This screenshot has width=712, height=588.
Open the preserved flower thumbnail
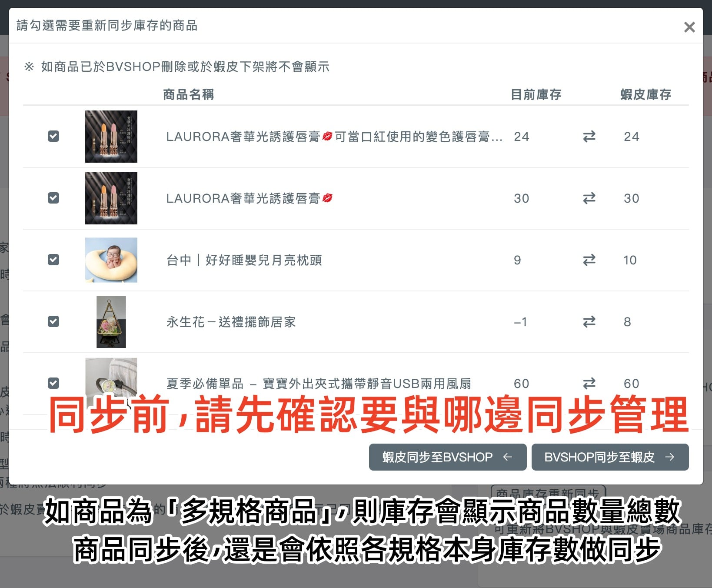(111, 322)
